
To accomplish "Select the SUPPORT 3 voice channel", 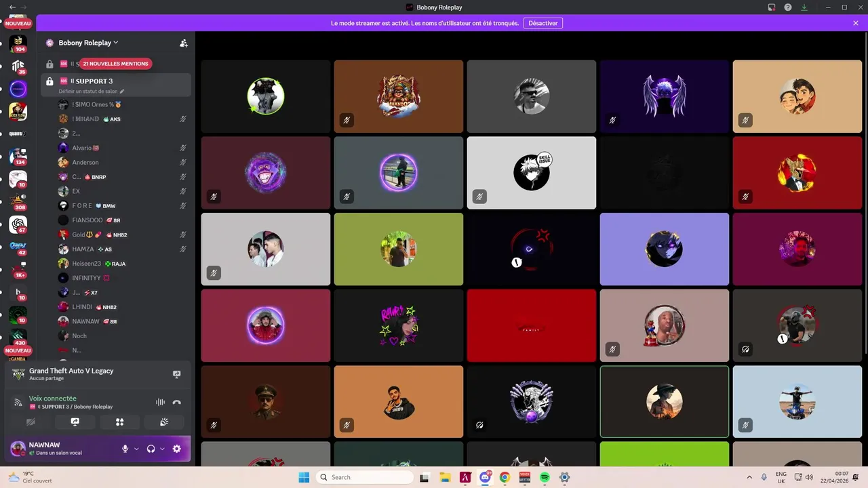I will tap(115, 85).
